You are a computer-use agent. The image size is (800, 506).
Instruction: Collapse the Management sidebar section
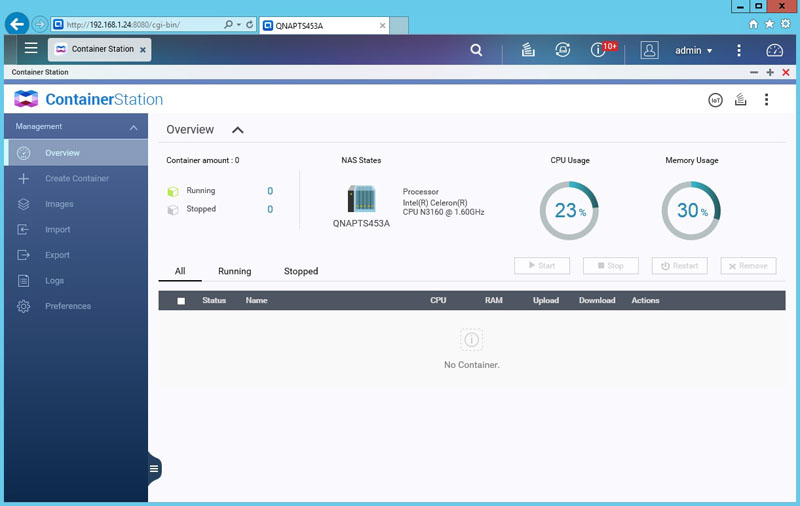(133, 128)
